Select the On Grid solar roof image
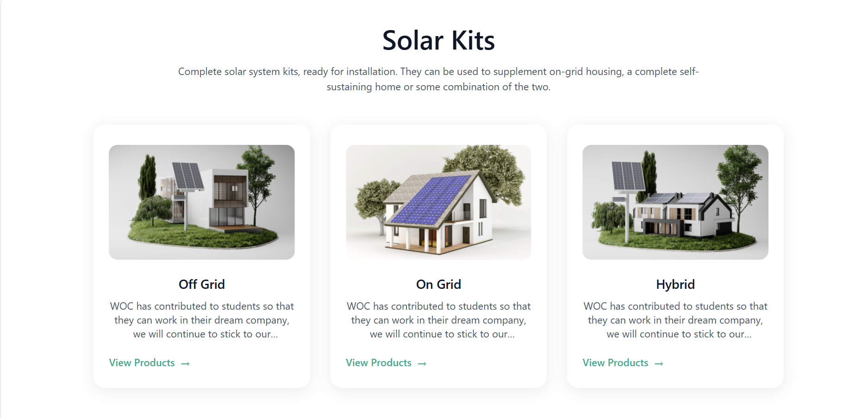The width and height of the screenshot is (868, 418). 438,201
